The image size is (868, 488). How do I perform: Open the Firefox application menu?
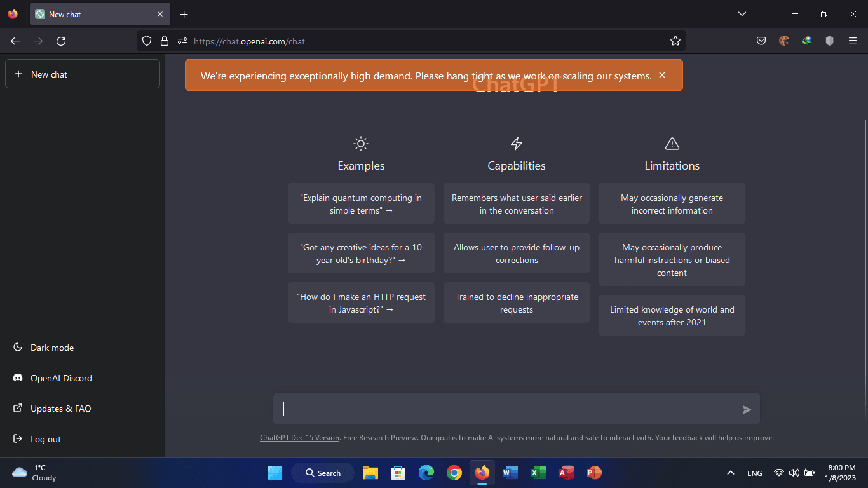[x=853, y=41]
